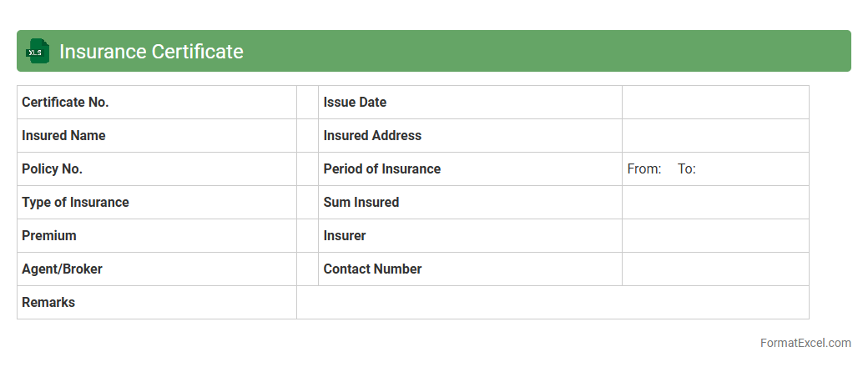Click the empty Sum Insured value field
Viewport: 868px width, 367px height.
pyautogui.click(x=715, y=203)
